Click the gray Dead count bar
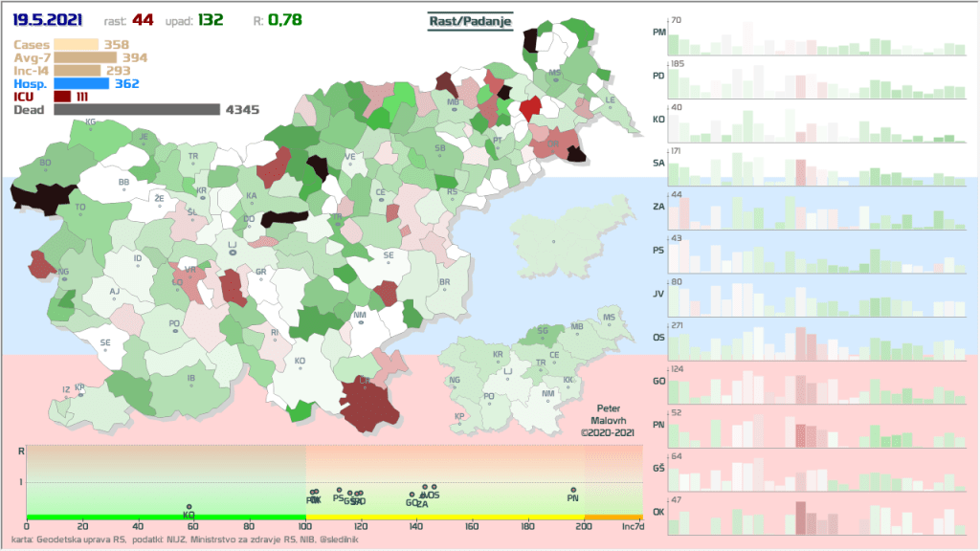 [137, 110]
